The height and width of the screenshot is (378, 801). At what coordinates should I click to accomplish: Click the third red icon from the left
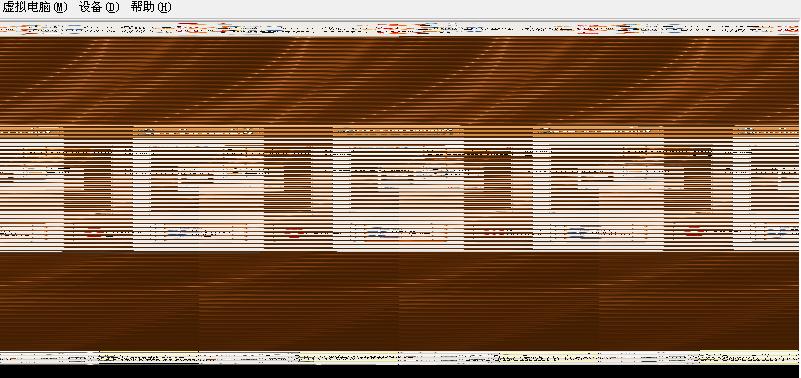[x=493, y=233]
